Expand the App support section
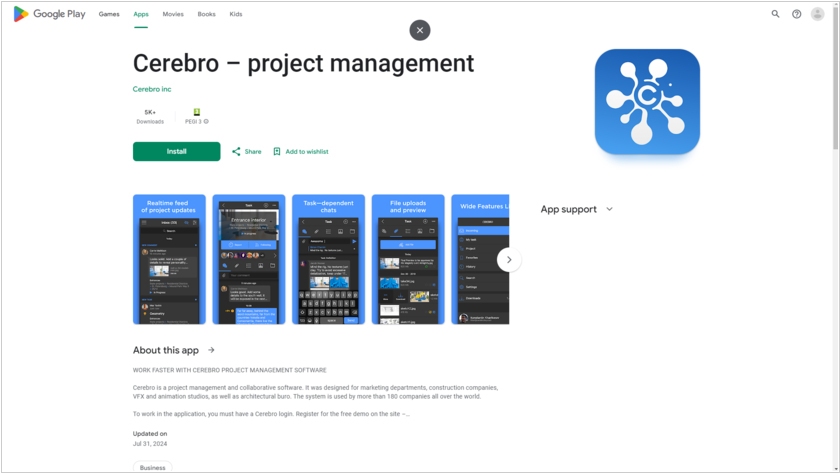Image resolution: width=840 pixels, height=473 pixels. pyautogui.click(x=576, y=209)
